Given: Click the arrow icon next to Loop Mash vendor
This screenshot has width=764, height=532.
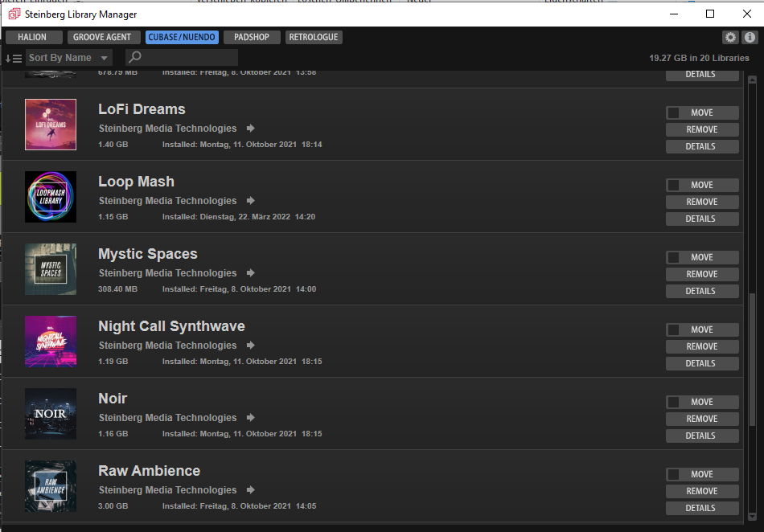Looking at the screenshot, I should 250,201.
